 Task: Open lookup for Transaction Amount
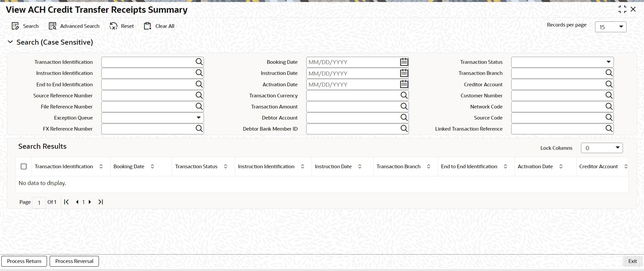point(404,106)
